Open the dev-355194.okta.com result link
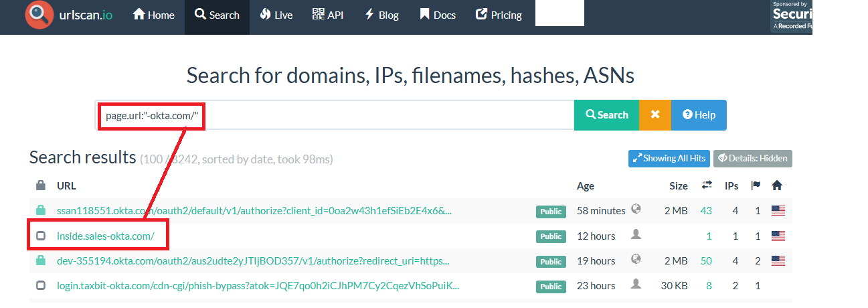Screen dimensions: 868x308 [253, 260]
